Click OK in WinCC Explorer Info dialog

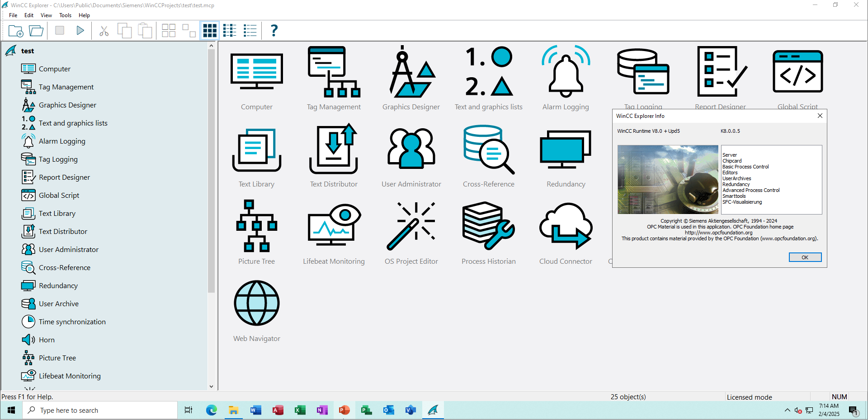[x=805, y=257]
